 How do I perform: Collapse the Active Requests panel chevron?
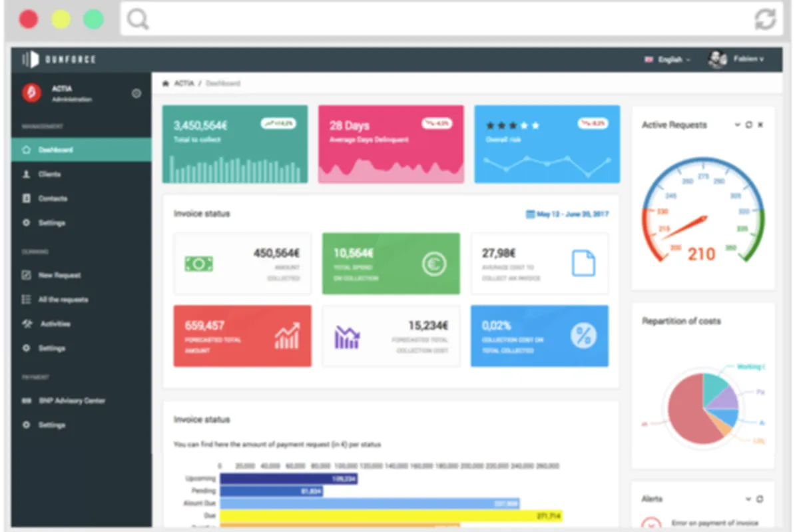[737, 125]
